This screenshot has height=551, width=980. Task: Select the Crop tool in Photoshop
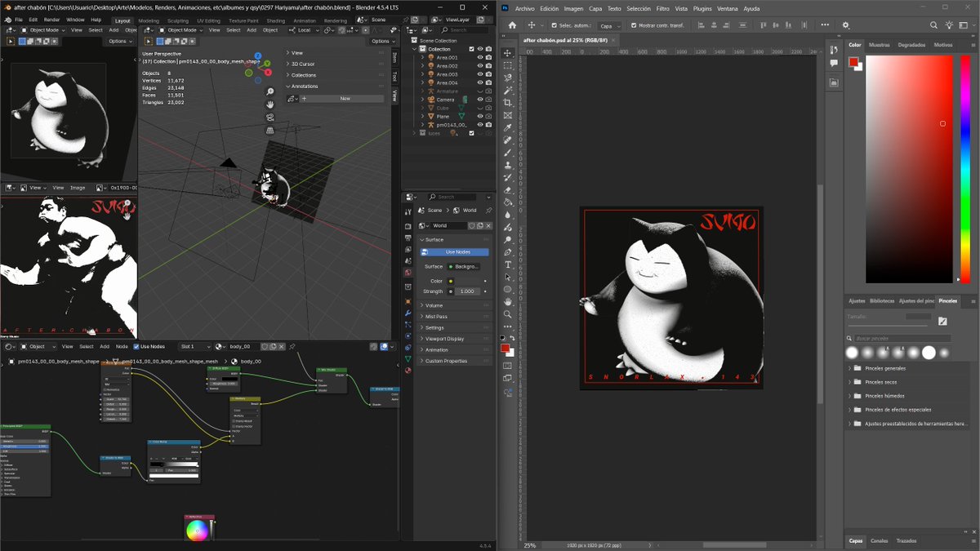508,103
